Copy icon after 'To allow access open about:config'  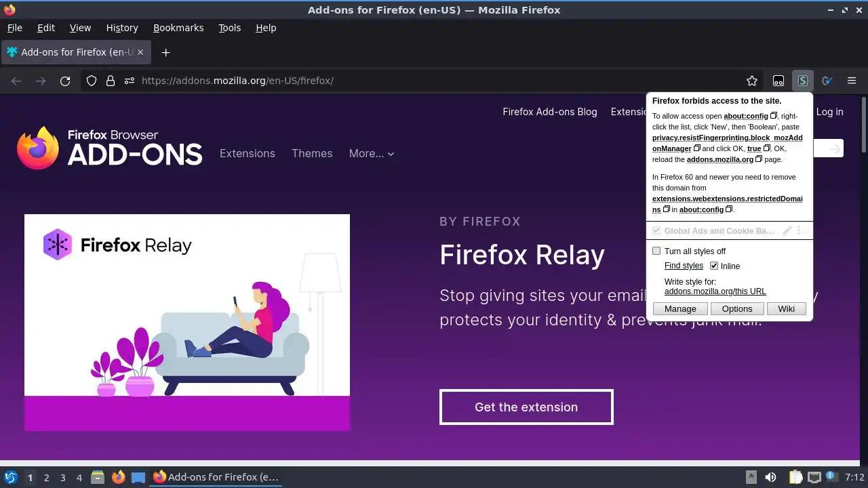tap(774, 116)
